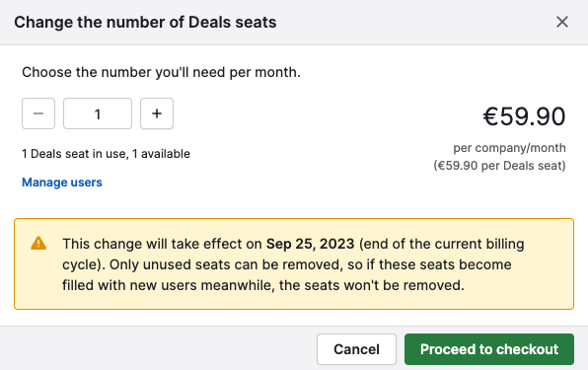Click the '(€59.90 per Deals seat)' note

[499, 166]
